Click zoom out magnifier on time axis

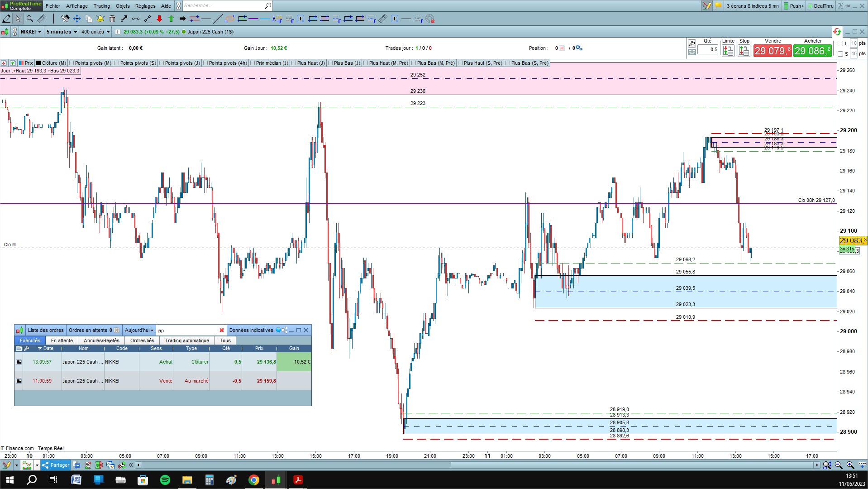[839, 465]
